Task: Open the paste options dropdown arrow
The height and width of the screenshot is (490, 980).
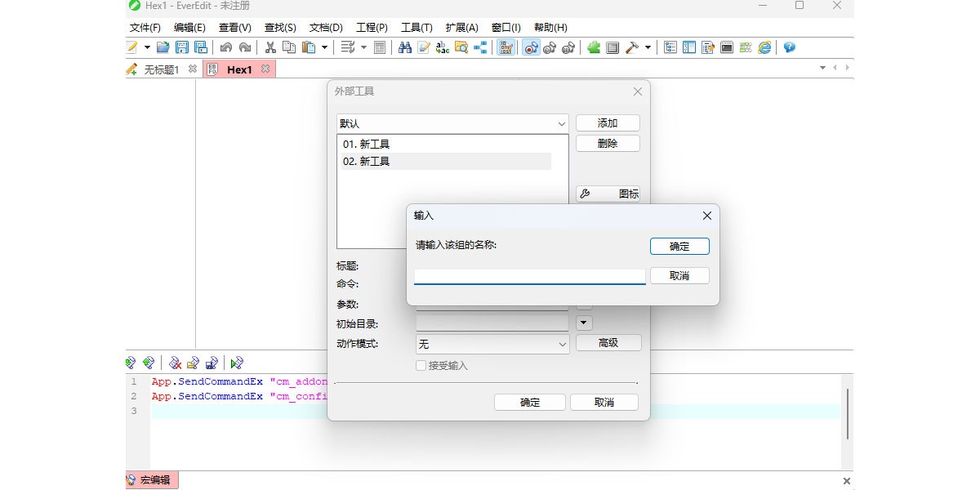Action: 324,47
